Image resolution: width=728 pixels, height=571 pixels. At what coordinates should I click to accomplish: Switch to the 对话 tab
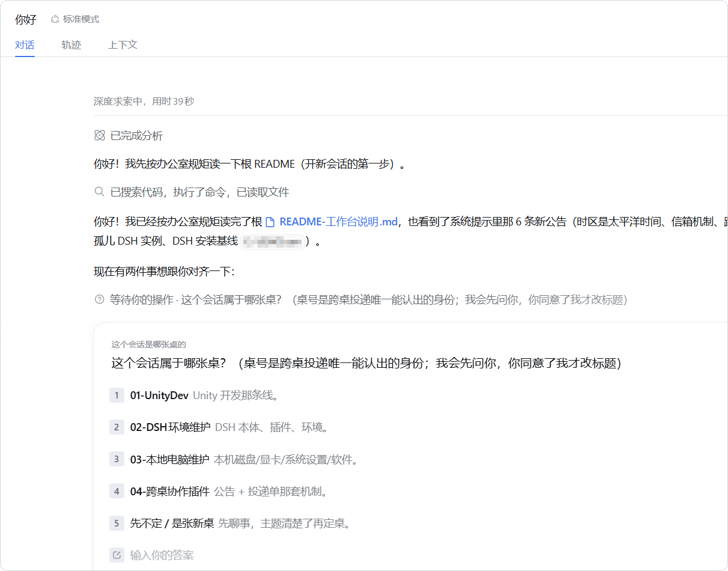25,45
